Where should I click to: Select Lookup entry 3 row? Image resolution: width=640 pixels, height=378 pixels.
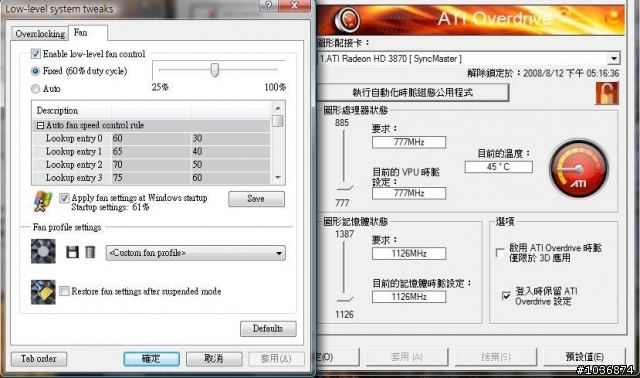(x=151, y=178)
